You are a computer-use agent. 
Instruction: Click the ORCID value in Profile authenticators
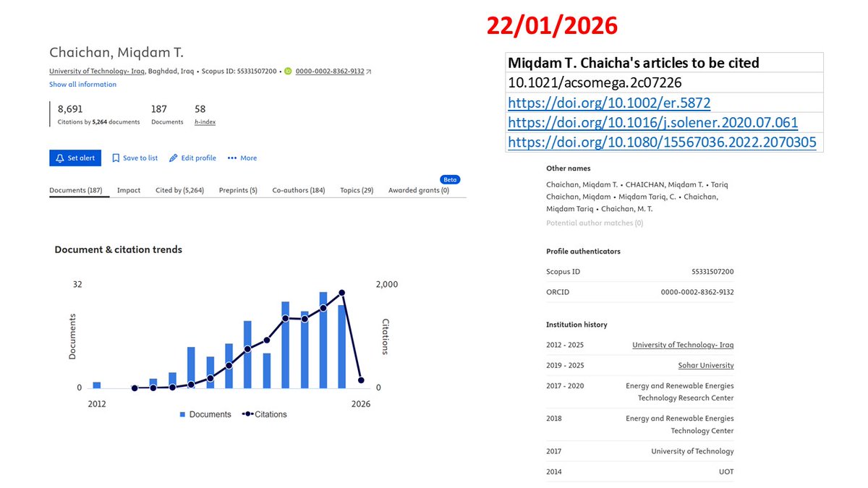697,292
